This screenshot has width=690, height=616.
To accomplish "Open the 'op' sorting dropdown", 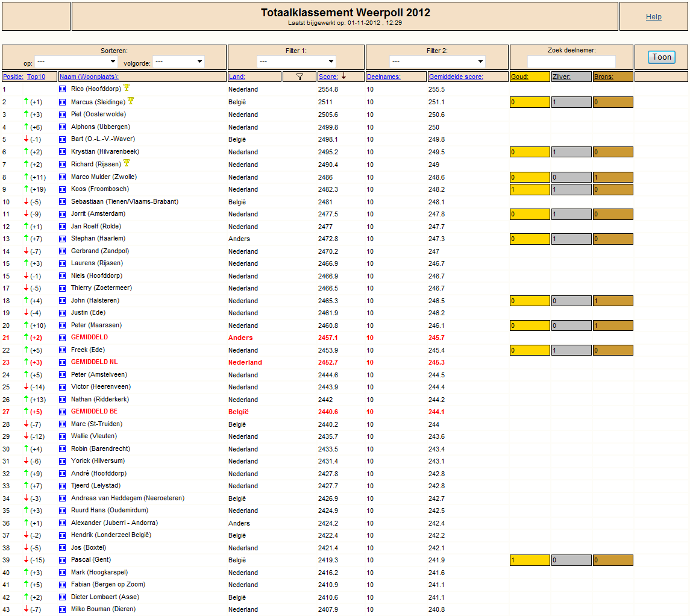I will pos(76,61).
